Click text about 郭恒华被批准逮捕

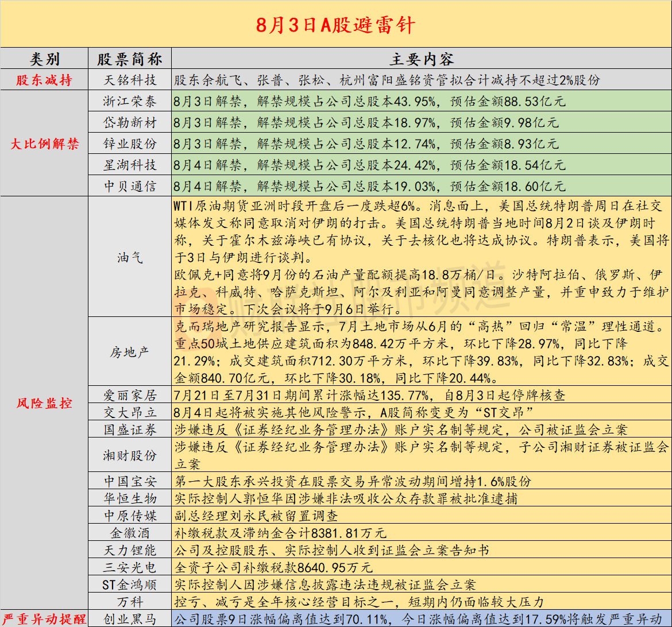(x=346, y=498)
